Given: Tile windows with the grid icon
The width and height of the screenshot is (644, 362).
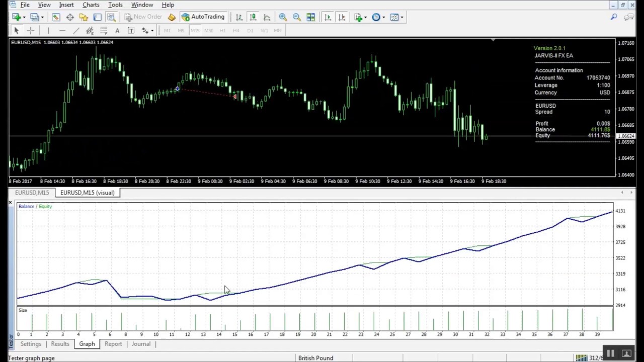Looking at the screenshot, I should 310,17.
